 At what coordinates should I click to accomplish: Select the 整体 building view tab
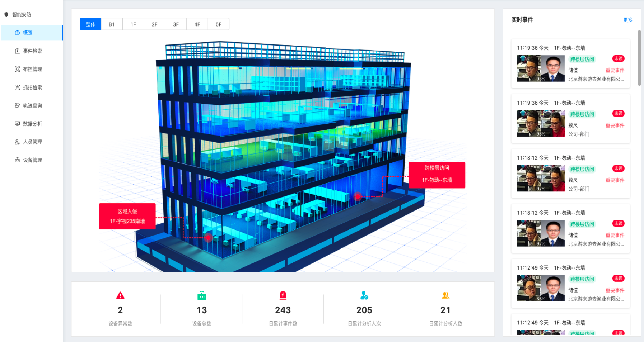[90, 24]
